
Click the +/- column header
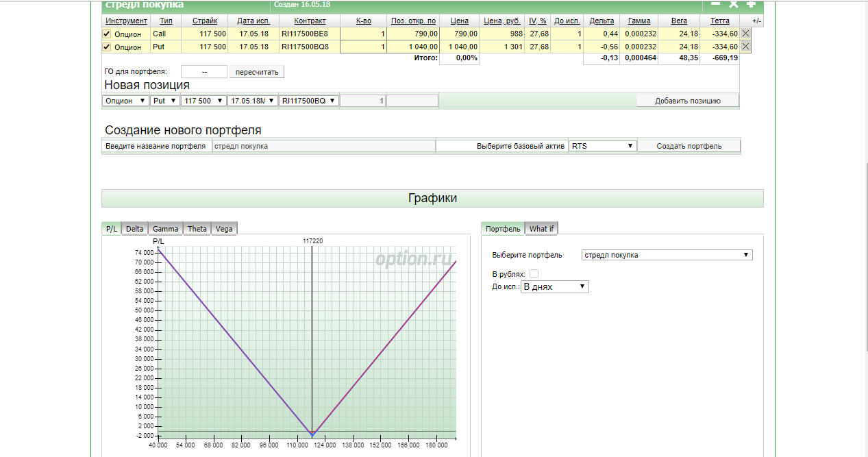click(756, 21)
